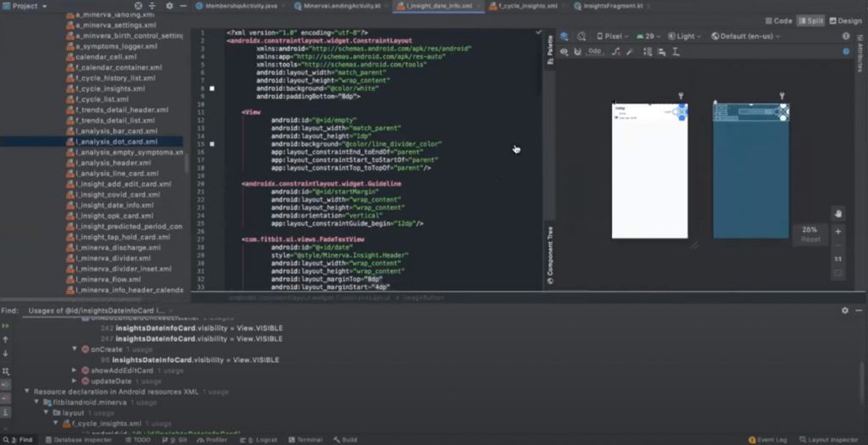
Task: Switch to Split view mode
Action: point(810,20)
